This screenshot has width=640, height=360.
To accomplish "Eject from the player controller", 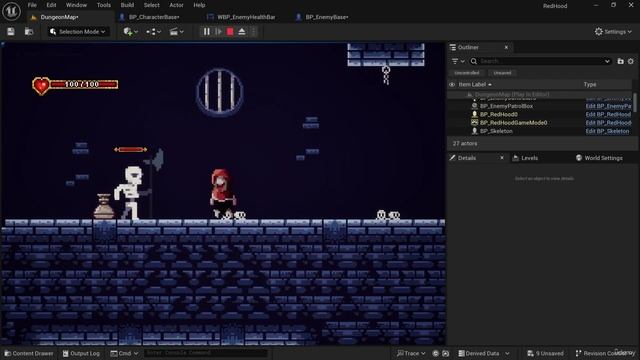I will point(242,31).
